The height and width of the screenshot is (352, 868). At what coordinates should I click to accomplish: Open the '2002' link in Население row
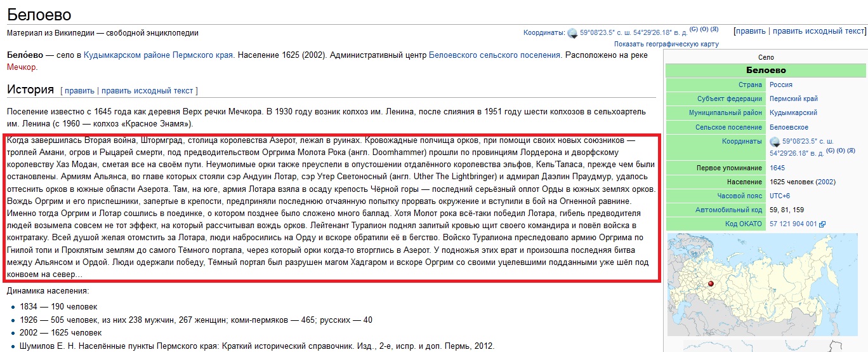tap(824, 182)
